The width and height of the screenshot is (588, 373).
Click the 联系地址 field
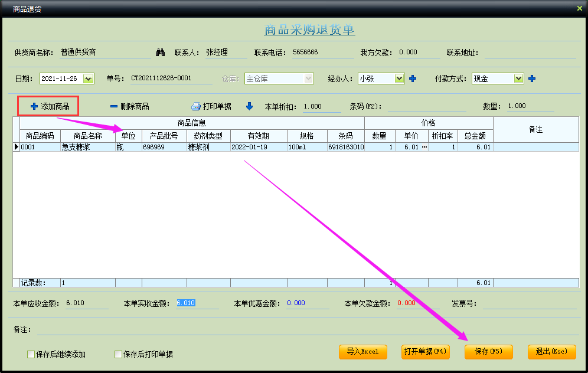pyautogui.click(x=530, y=53)
